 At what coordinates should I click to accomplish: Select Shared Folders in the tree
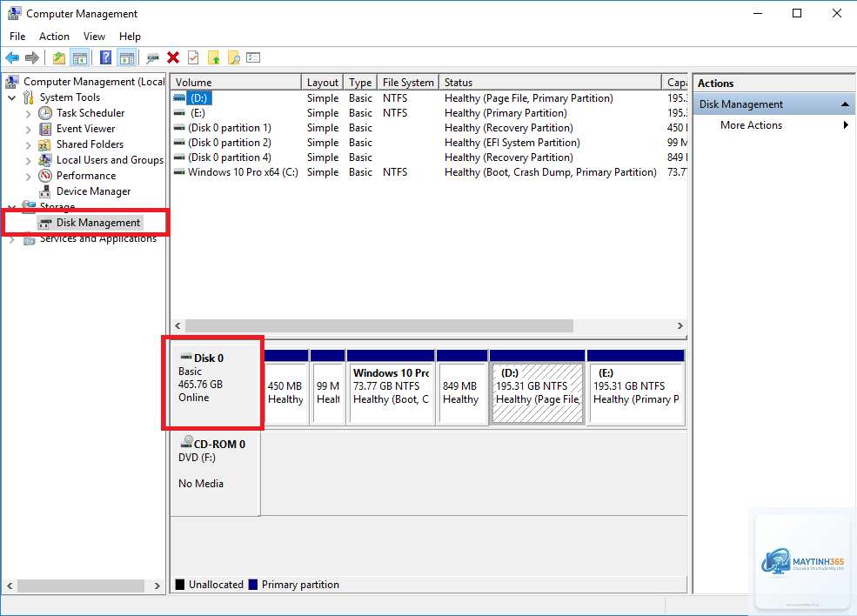click(90, 144)
